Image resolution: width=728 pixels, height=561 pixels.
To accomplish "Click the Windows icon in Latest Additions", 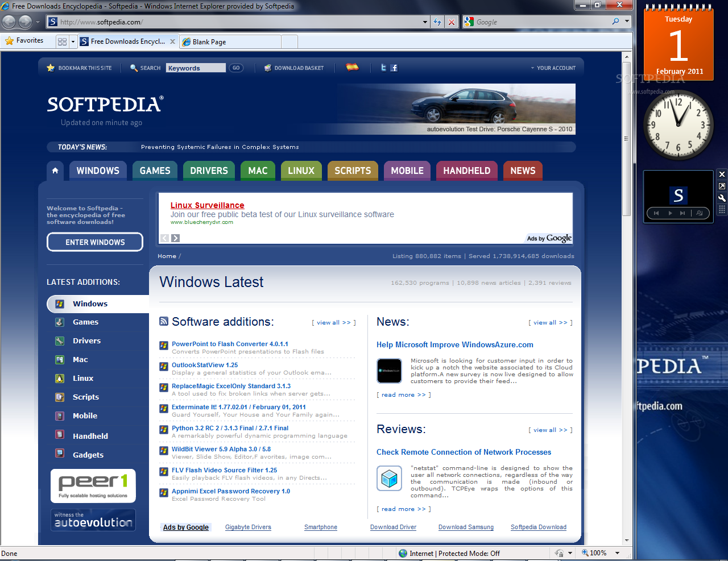I will pos(60,304).
